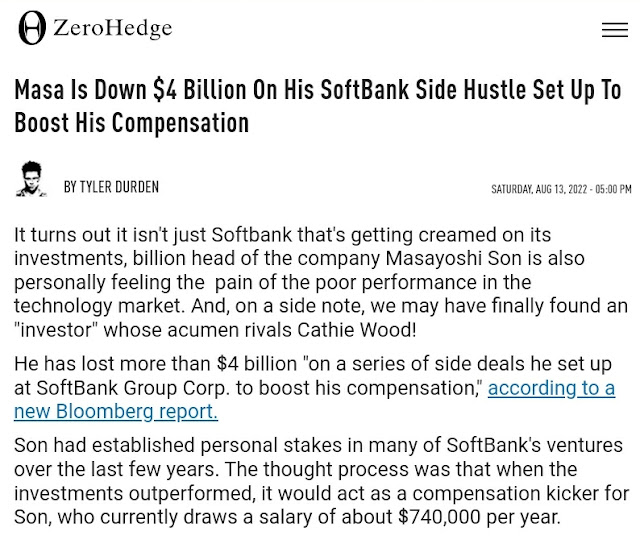Click the '$740,000 per year' salary figure

tap(479, 517)
